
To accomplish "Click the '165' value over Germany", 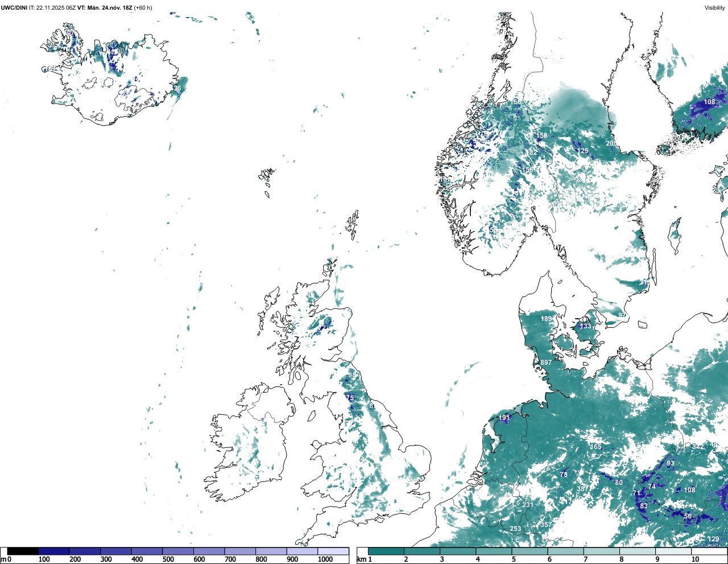I will (595, 447).
